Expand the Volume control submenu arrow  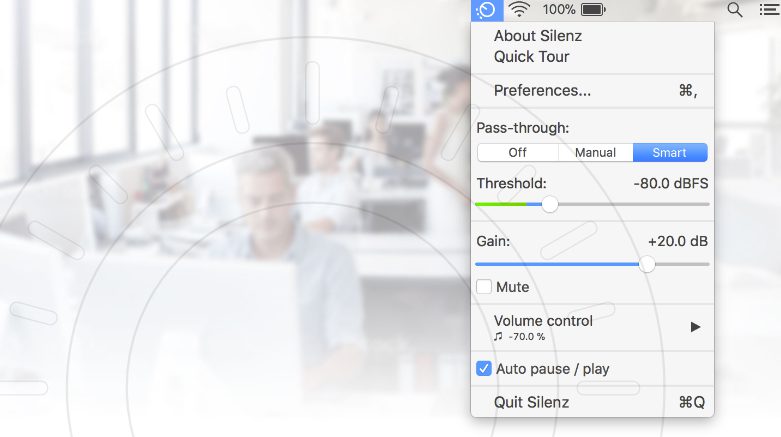[x=696, y=327]
